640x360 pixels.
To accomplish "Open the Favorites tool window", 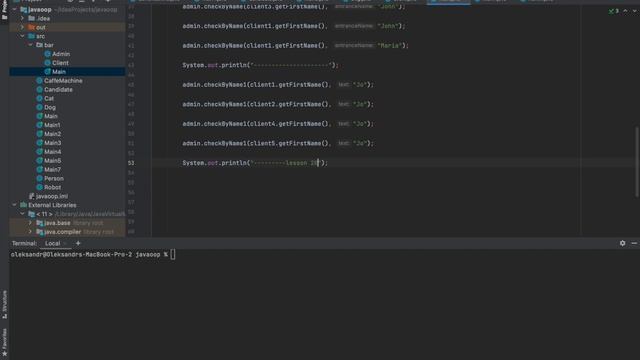I will pos(4,342).
